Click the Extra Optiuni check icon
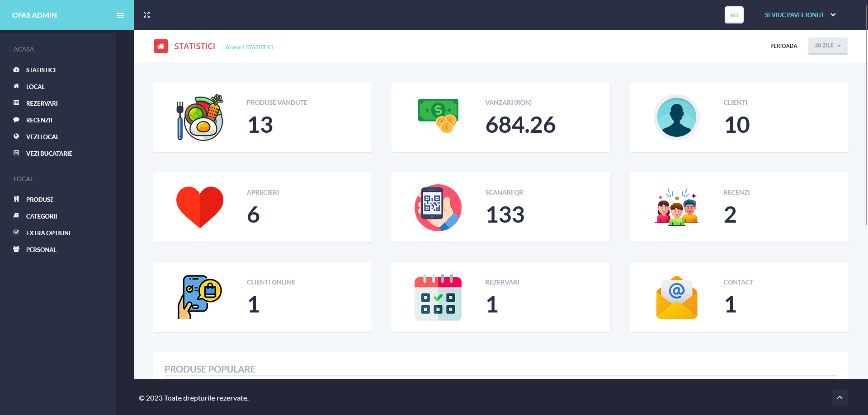Image resolution: width=868 pixels, height=415 pixels. pos(16,233)
